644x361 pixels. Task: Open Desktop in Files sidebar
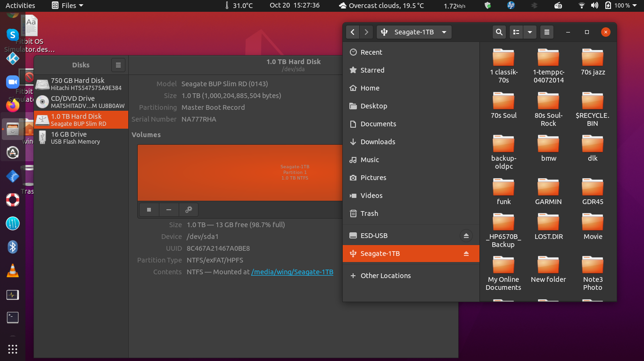coord(411,106)
